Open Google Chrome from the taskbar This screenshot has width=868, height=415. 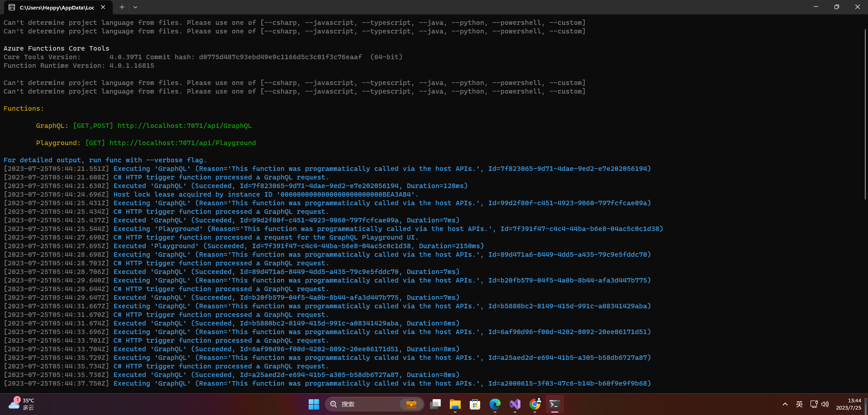pyautogui.click(x=535, y=404)
